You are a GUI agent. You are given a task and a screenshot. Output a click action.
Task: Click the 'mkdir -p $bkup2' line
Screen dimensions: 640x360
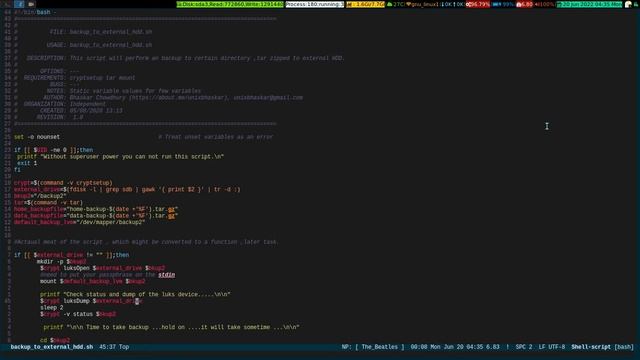62,262
